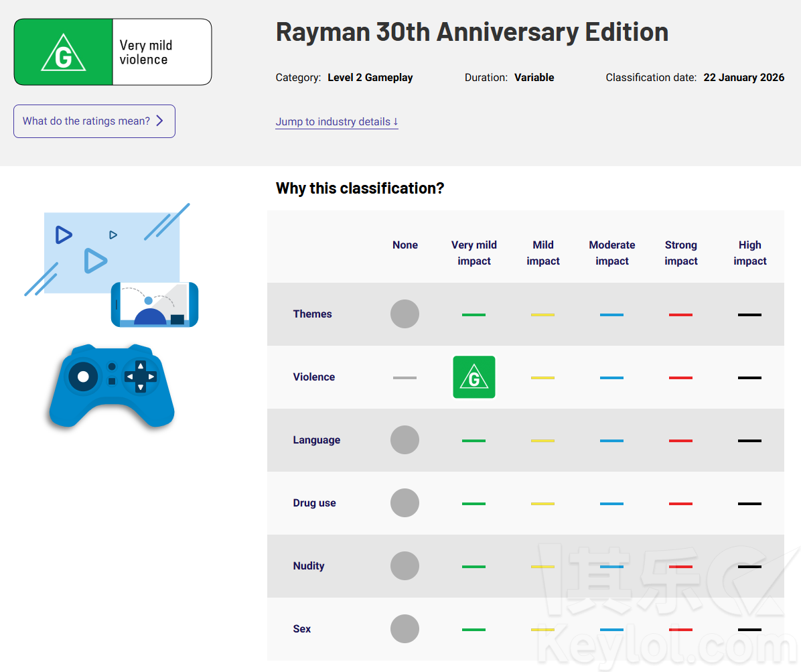Click the grey None circle for Sex
The image size is (801, 672).
point(405,629)
